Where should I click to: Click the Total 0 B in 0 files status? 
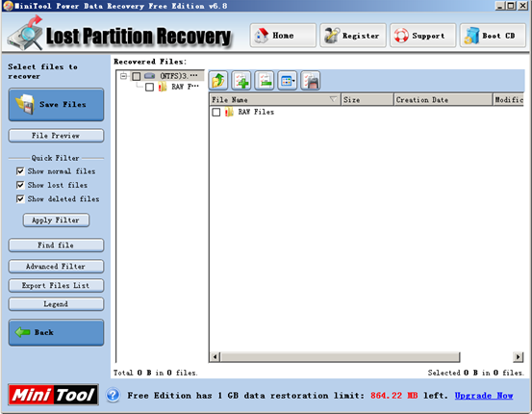[x=155, y=373]
